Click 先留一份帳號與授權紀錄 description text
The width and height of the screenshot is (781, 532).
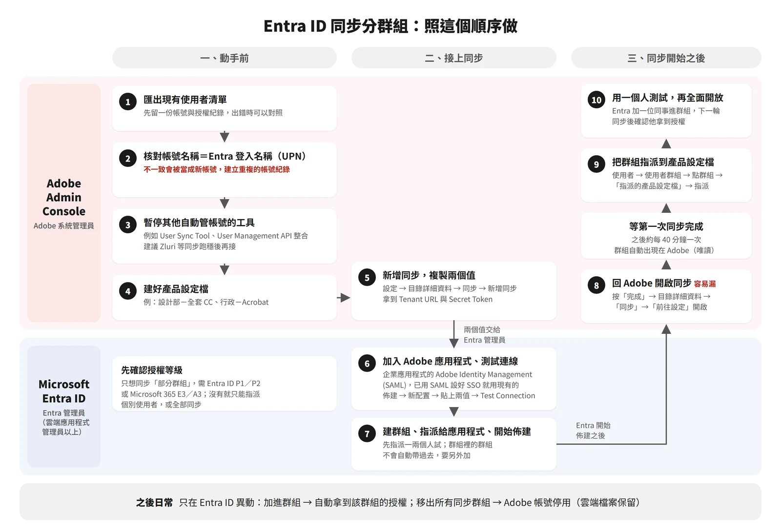pos(213,113)
